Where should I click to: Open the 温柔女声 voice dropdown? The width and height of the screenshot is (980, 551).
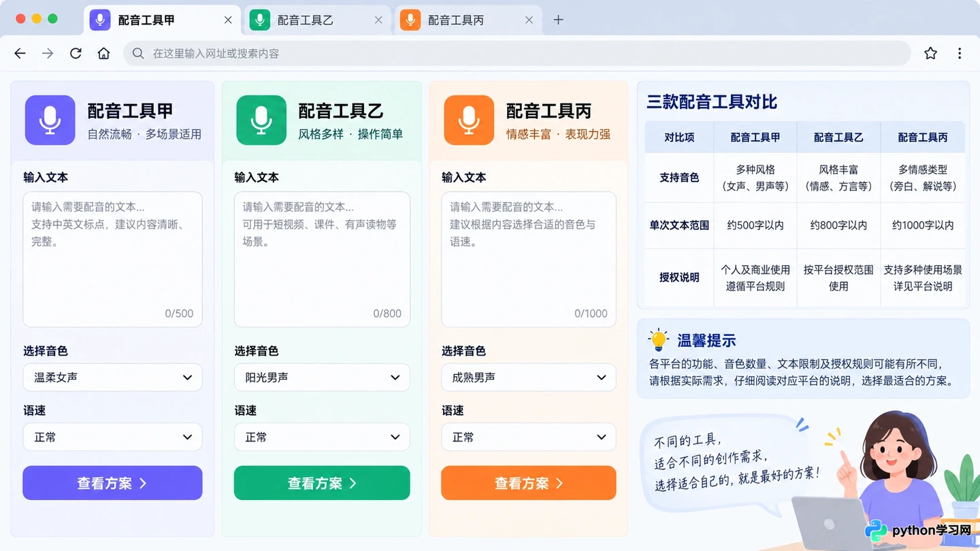(112, 378)
